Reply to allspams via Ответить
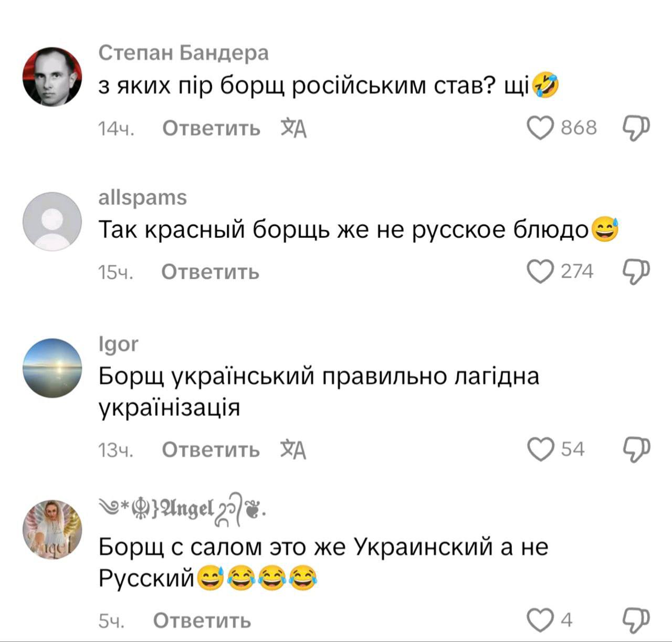 point(210,272)
